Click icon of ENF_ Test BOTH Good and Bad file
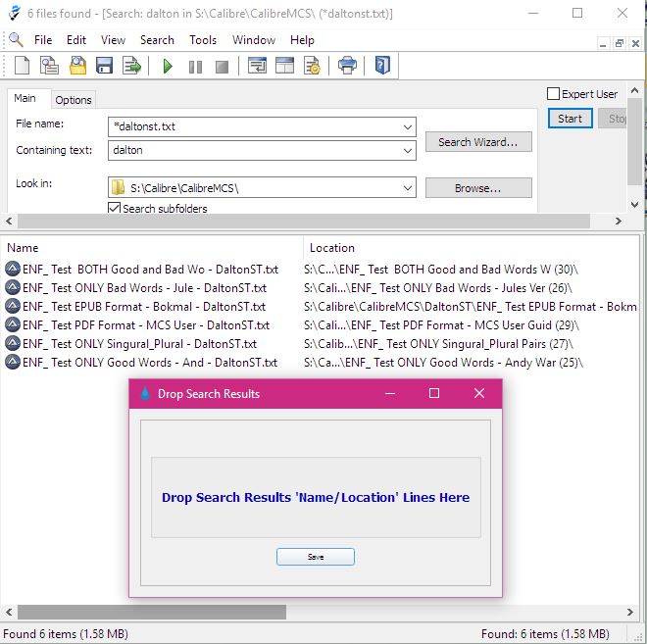Screen dimensions: 647x644 [13, 269]
